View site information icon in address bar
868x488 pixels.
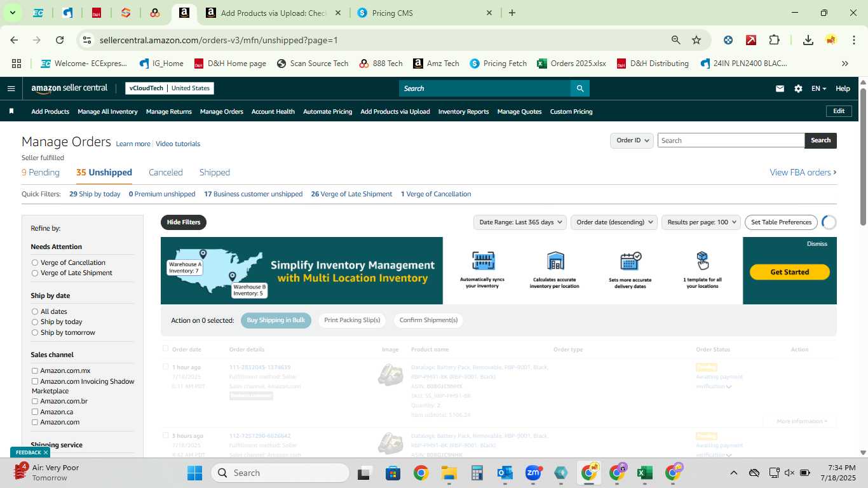click(87, 40)
